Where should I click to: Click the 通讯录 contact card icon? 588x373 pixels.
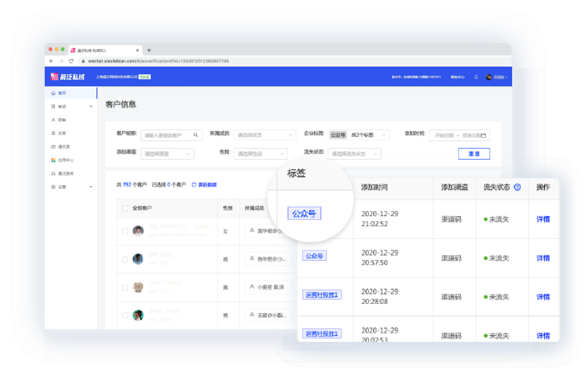point(53,147)
